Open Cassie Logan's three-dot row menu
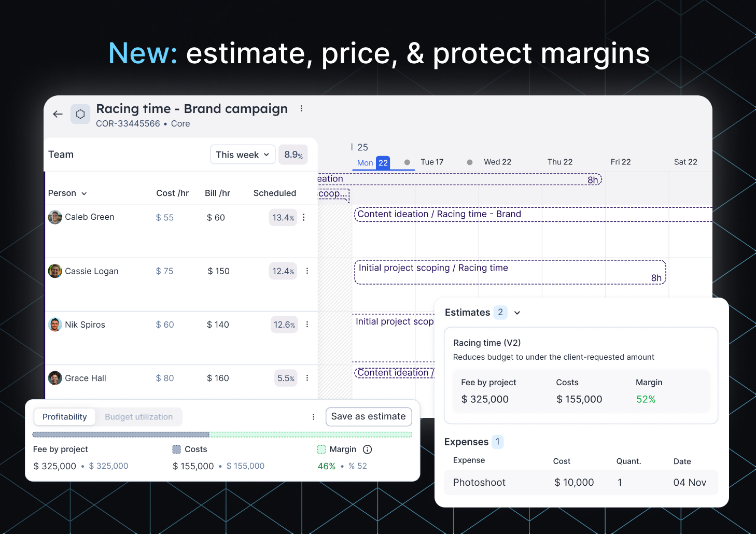 pos(306,271)
